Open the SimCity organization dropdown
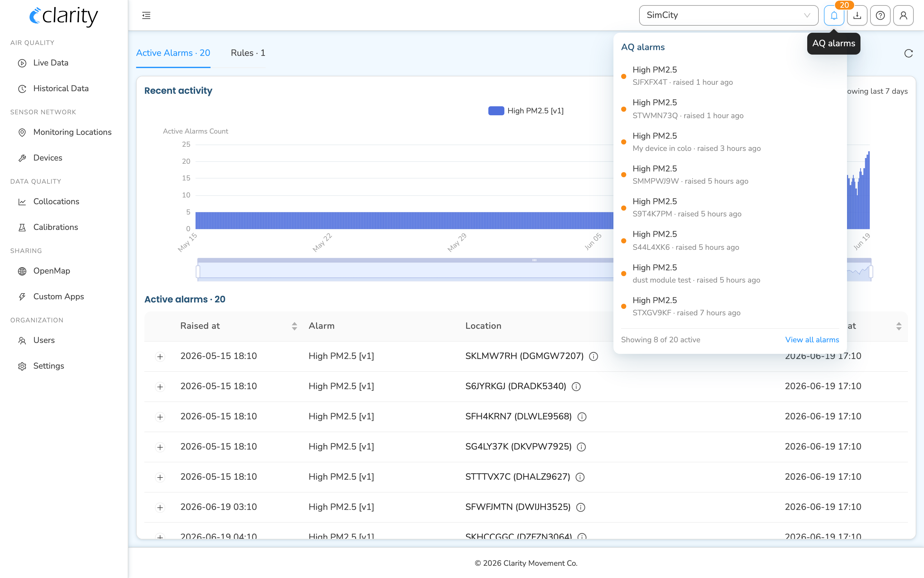Image resolution: width=924 pixels, height=578 pixels. tap(729, 15)
